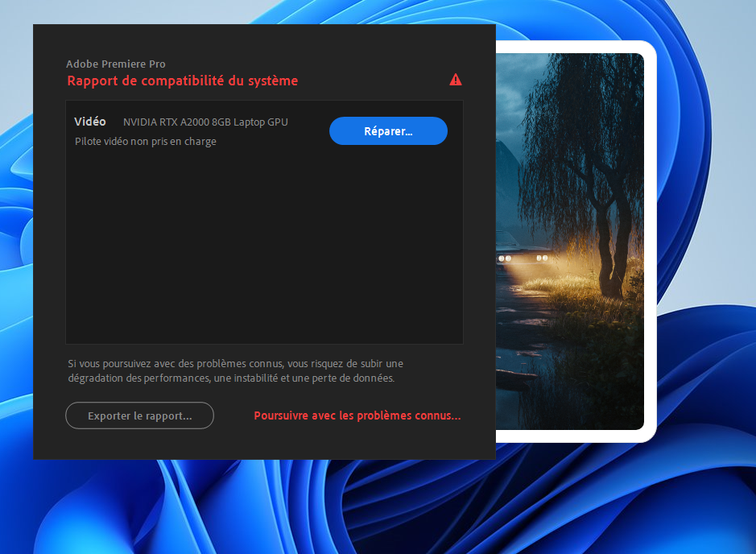Click the alert symbol beside the report title
The image size is (756, 554).
[456, 80]
